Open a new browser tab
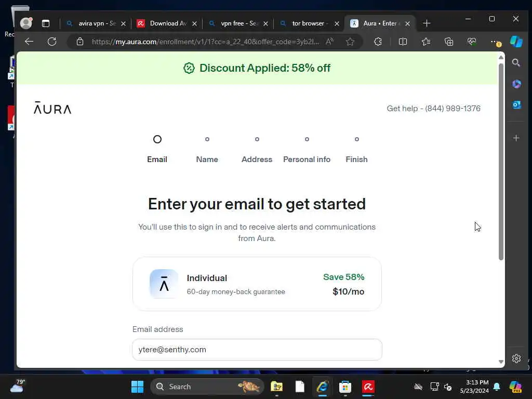532x399 pixels. pos(427,23)
